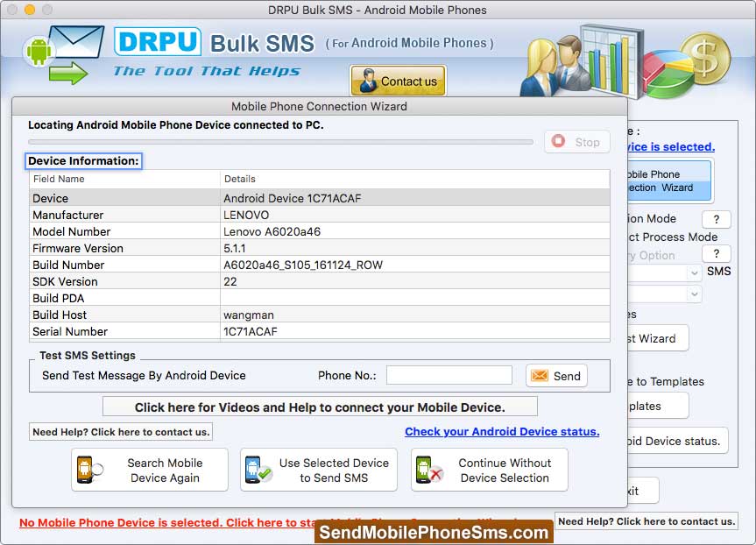This screenshot has width=756, height=545.
Task: Stop locating the device
Action: (x=577, y=142)
